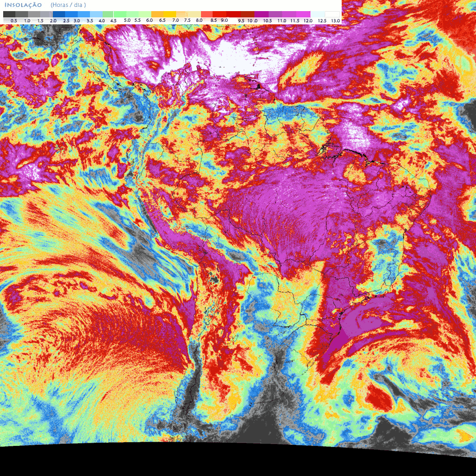Choose the salmon swatch between 8.0 and 8.5

pos(207,14)
